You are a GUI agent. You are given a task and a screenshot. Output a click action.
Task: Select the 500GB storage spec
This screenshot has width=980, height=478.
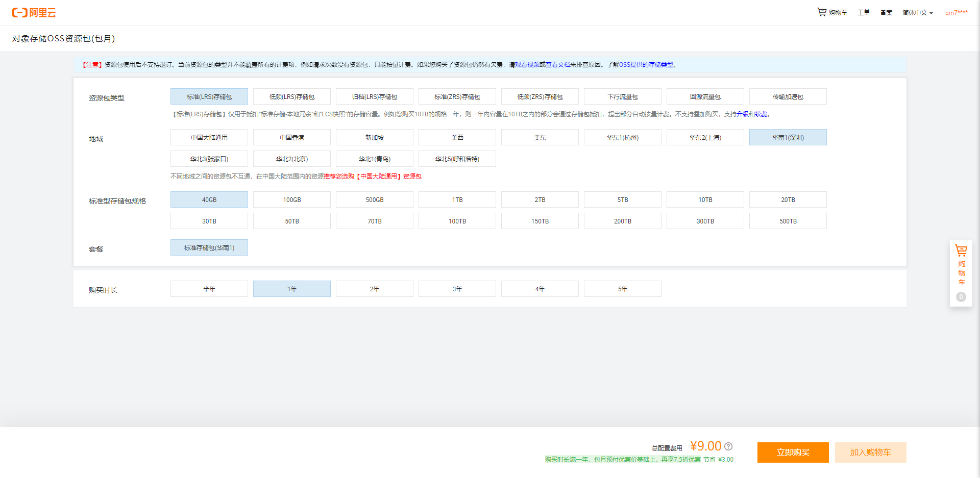pos(375,199)
